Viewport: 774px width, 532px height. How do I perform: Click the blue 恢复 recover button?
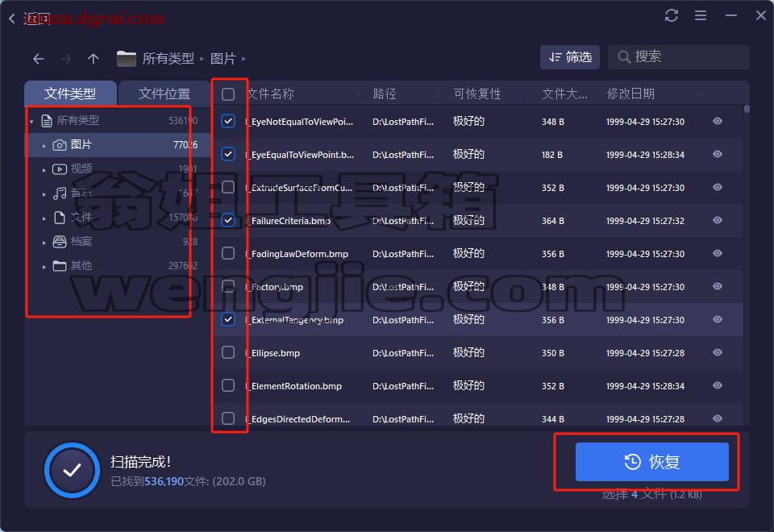point(651,462)
